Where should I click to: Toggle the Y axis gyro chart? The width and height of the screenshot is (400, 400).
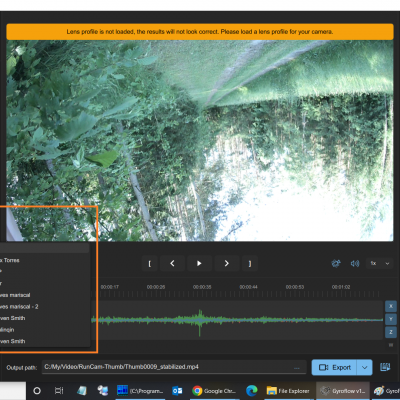(x=391, y=319)
